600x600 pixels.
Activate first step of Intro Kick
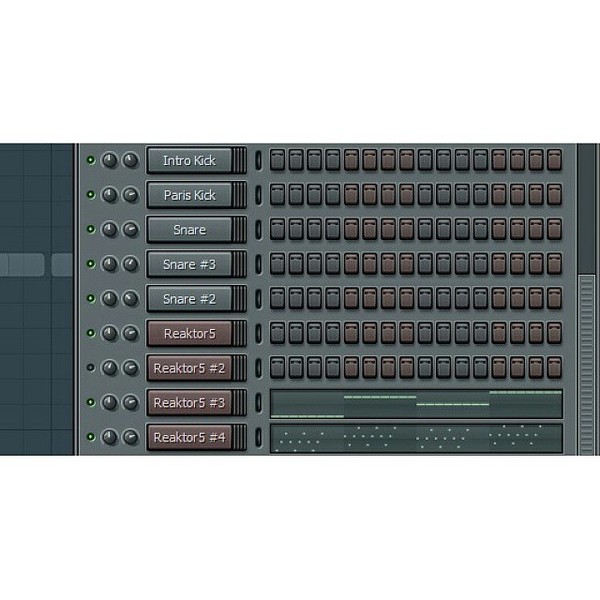coord(277,160)
